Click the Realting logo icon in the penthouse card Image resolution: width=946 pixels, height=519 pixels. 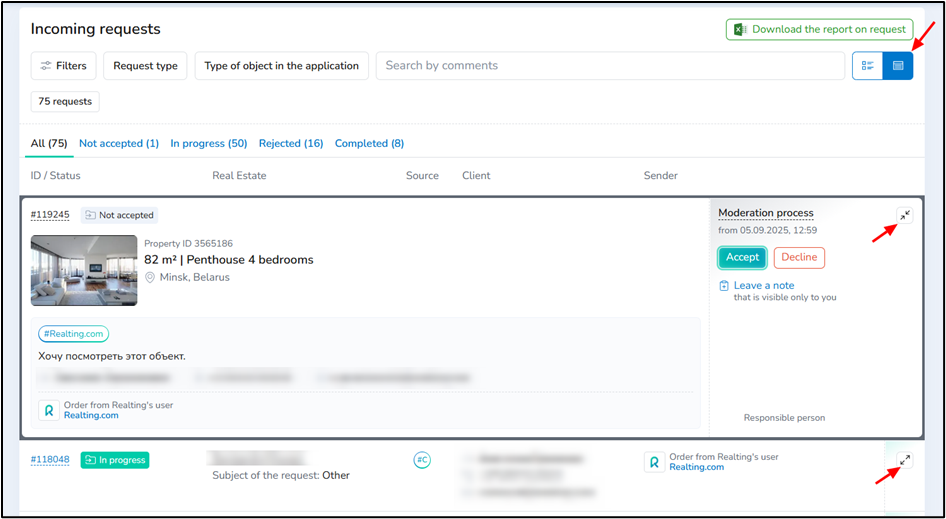[49, 410]
